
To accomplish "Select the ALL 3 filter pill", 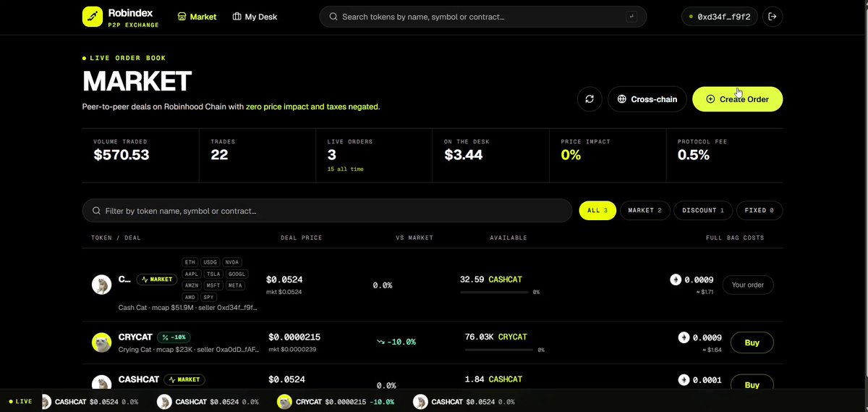I will [x=597, y=211].
